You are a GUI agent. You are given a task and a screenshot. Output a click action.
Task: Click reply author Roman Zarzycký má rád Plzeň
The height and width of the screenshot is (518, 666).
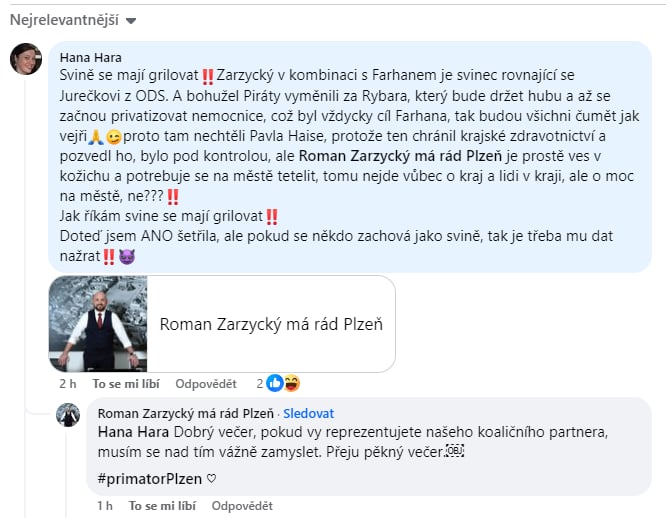pyautogui.click(x=186, y=414)
